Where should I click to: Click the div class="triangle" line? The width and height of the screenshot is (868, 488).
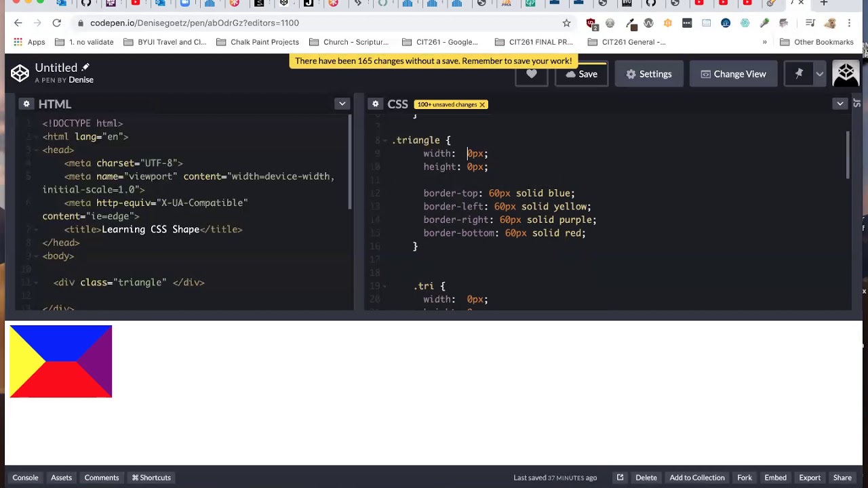pyautogui.click(x=129, y=283)
